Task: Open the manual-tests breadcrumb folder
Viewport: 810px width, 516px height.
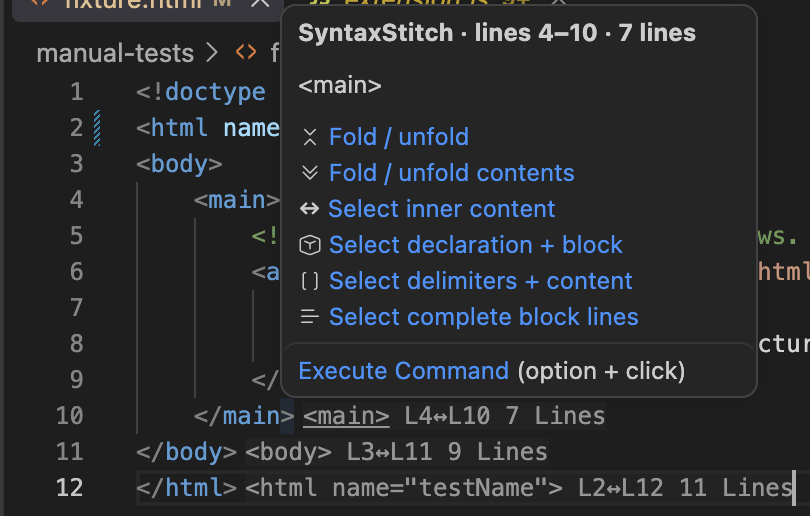Action: [115, 53]
